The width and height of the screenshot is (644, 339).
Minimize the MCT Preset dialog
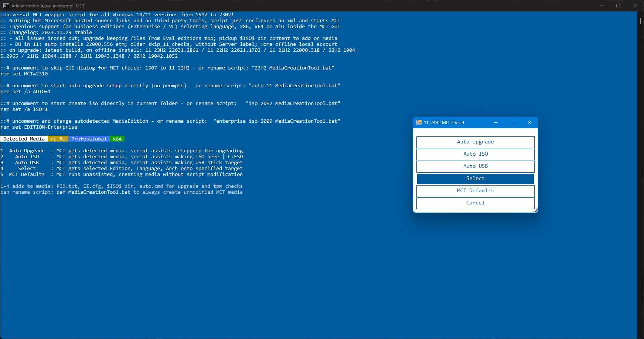(496, 122)
